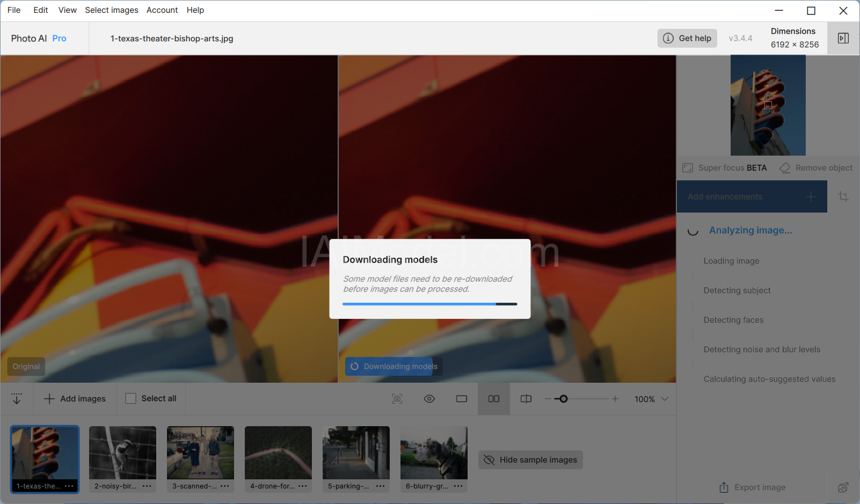The height and width of the screenshot is (504, 860).
Task: Click the Get help button
Action: (x=687, y=38)
